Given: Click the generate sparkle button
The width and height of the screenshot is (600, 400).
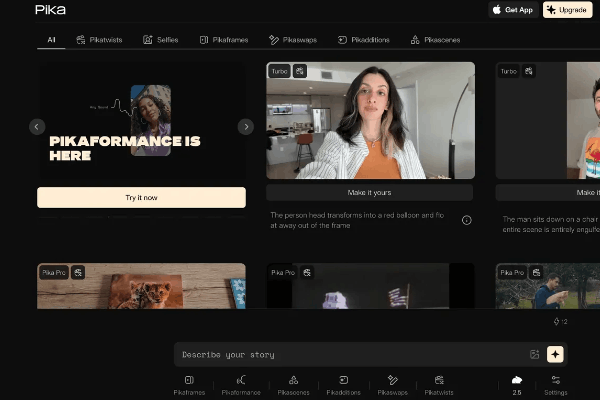Looking at the screenshot, I should 555,354.
